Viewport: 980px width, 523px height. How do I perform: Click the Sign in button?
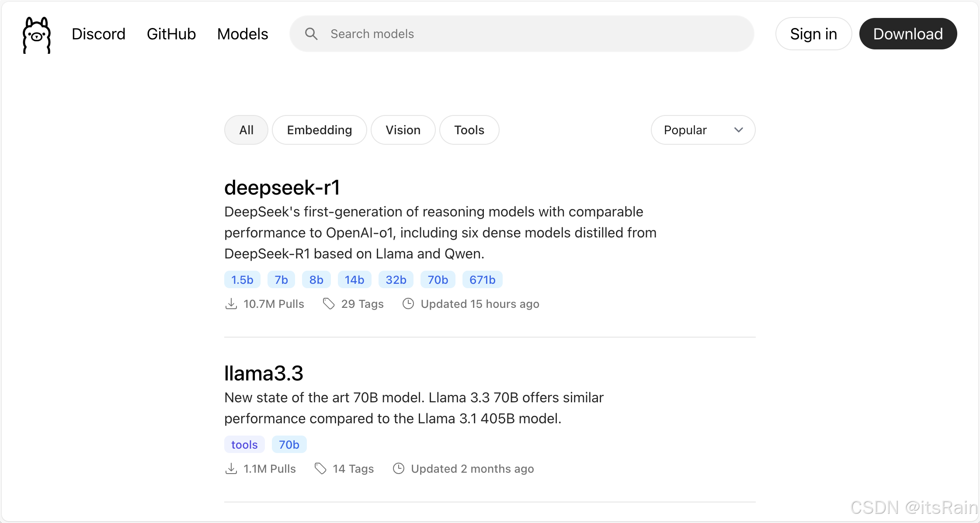pyautogui.click(x=813, y=34)
